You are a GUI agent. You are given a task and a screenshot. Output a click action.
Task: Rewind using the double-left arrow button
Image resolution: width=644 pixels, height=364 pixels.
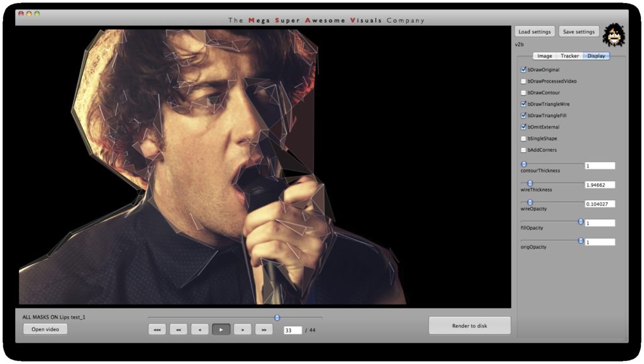(x=178, y=329)
